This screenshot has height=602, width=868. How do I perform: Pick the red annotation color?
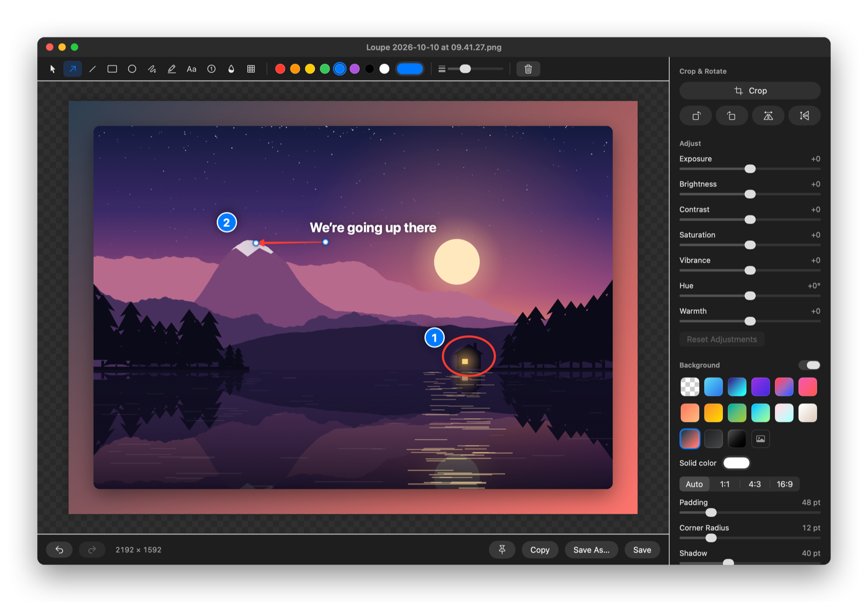(280, 69)
